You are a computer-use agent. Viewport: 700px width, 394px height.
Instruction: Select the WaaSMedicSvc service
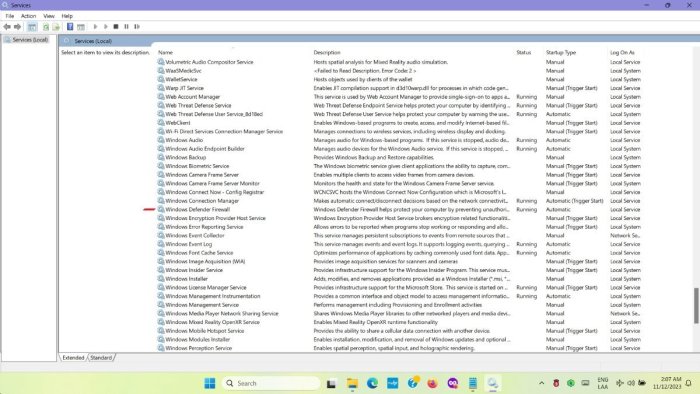[183, 71]
